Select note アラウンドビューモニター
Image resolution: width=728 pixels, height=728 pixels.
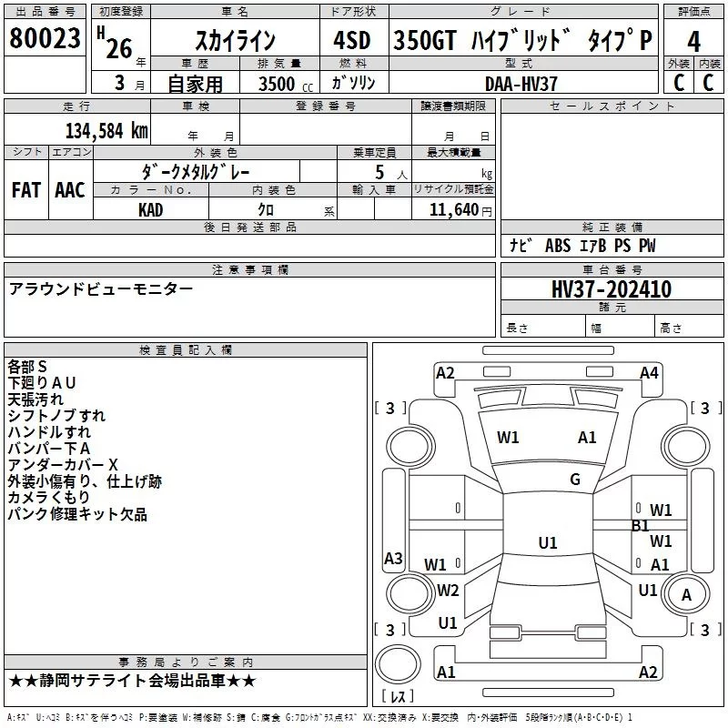[x=101, y=288]
